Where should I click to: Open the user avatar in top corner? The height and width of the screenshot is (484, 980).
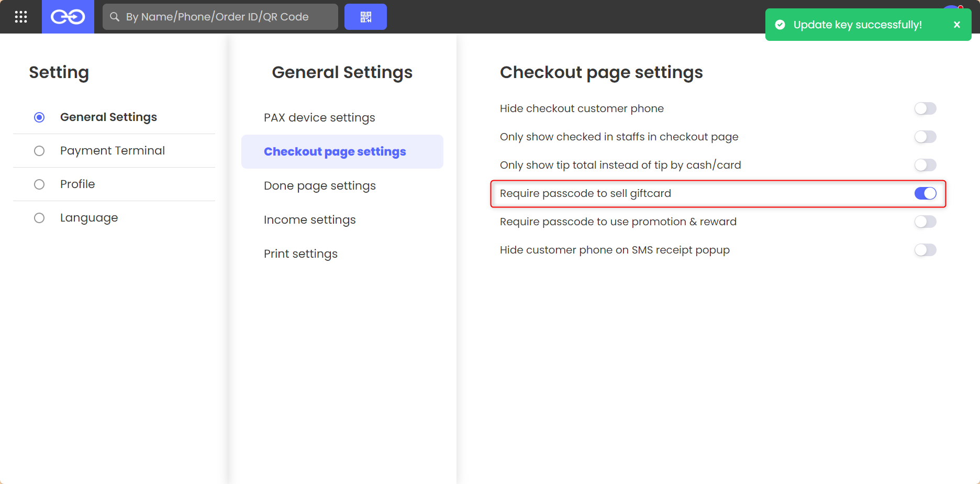pos(952,7)
